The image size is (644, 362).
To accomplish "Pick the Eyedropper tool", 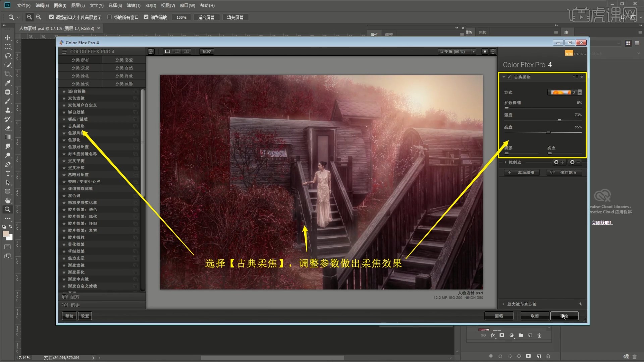I will [7, 83].
